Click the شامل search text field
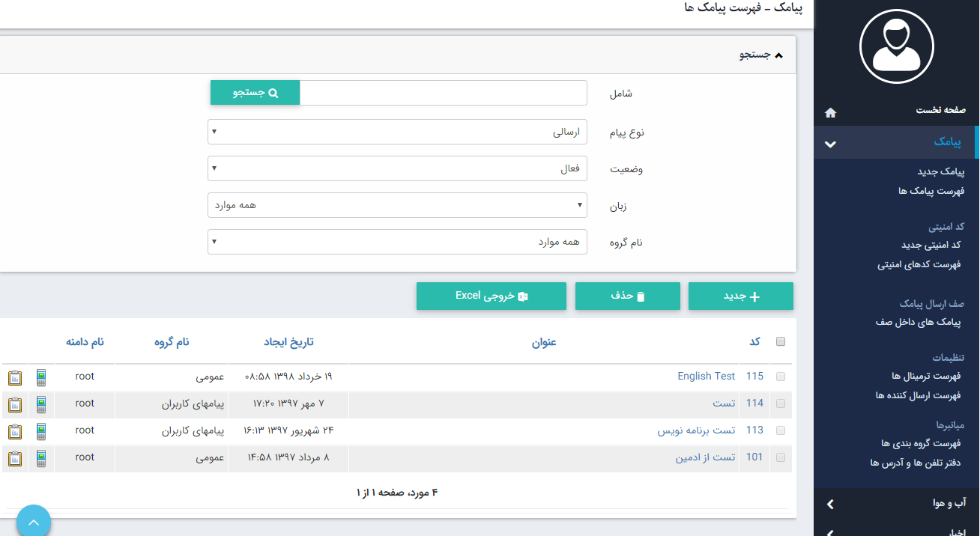Screen dimensions: 980x536 click(x=443, y=93)
